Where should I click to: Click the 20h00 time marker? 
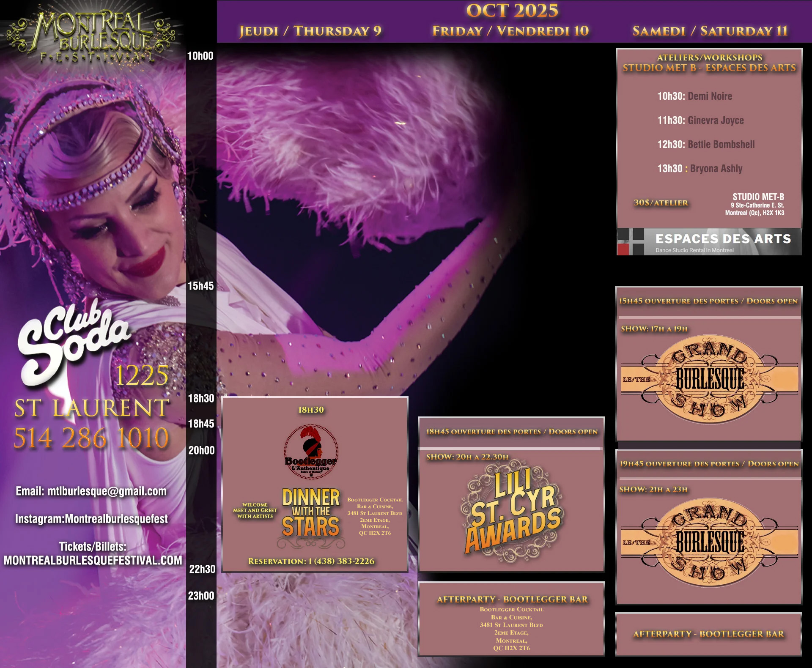pyautogui.click(x=202, y=451)
